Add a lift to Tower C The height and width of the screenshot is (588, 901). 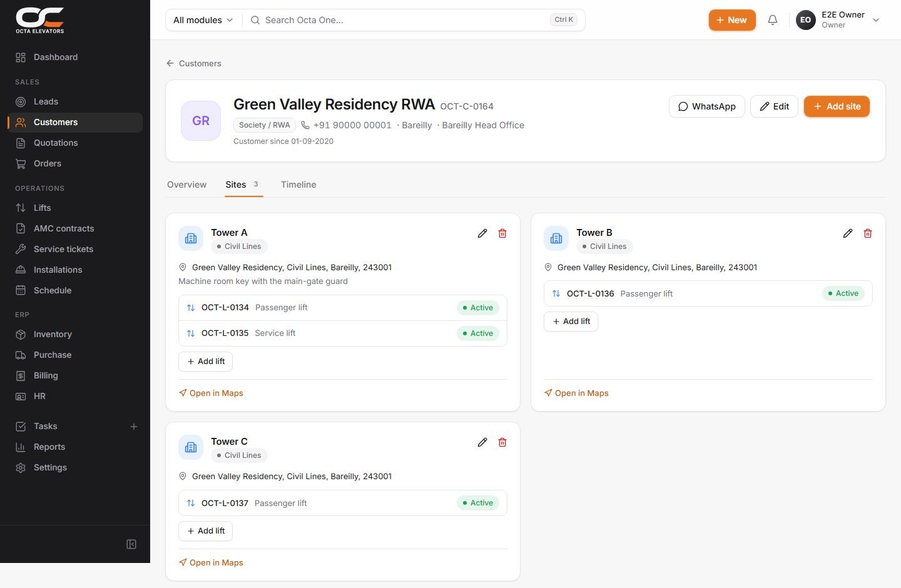pyautogui.click(x=206, y=531)
